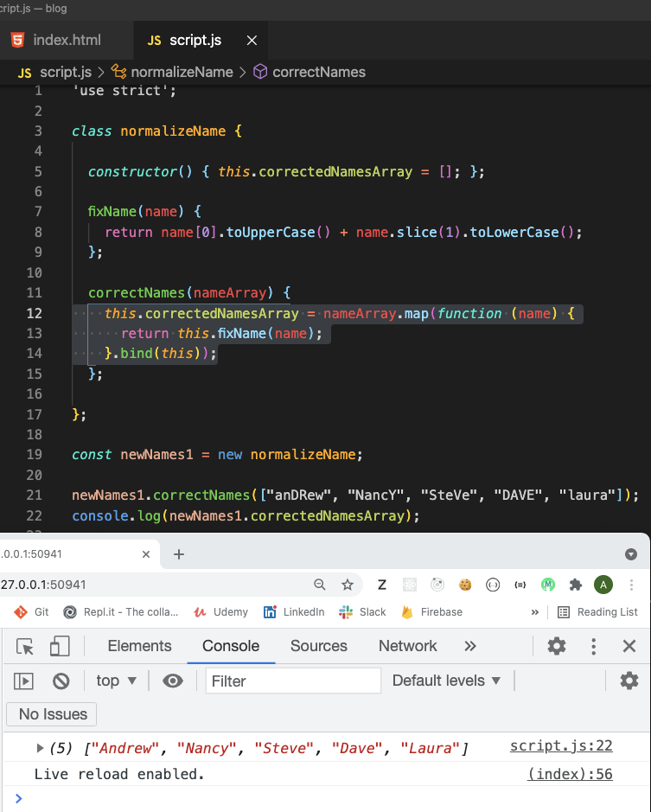Open the profile avatar A
The image size is (651, 812).
603,585
